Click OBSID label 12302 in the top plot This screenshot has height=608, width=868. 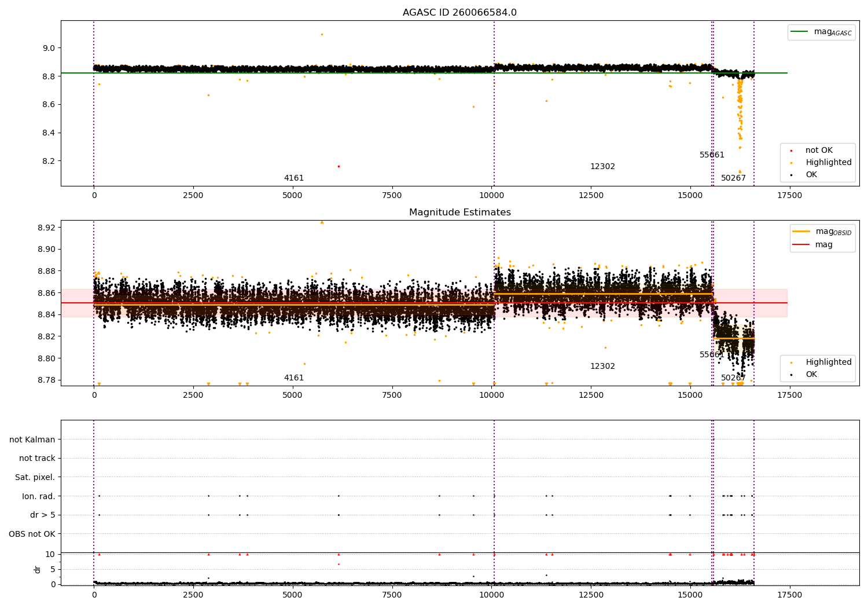(602, 167)
